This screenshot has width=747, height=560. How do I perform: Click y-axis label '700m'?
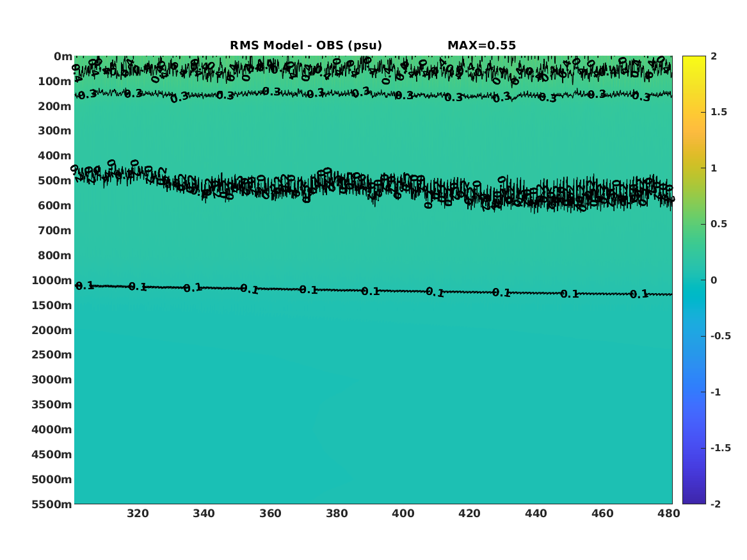click(55, 230)
